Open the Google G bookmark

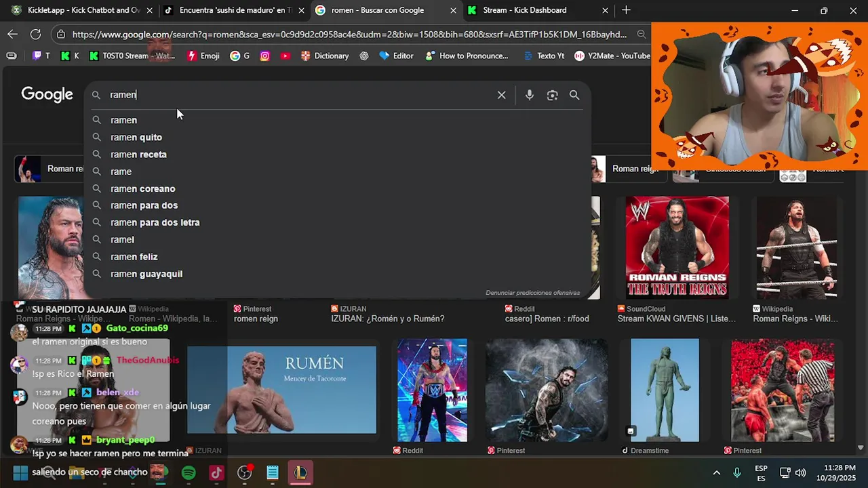tap(240, 56)
